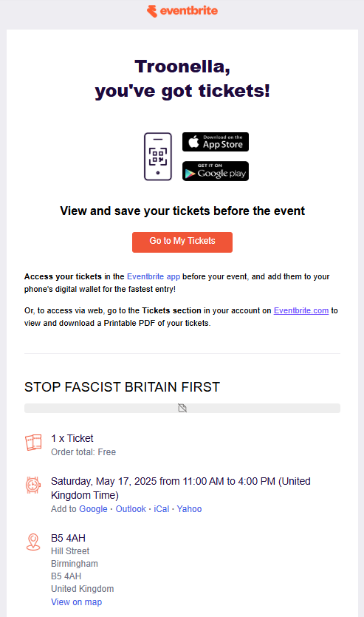Add event to Outlook calendar

click(131, 509)
